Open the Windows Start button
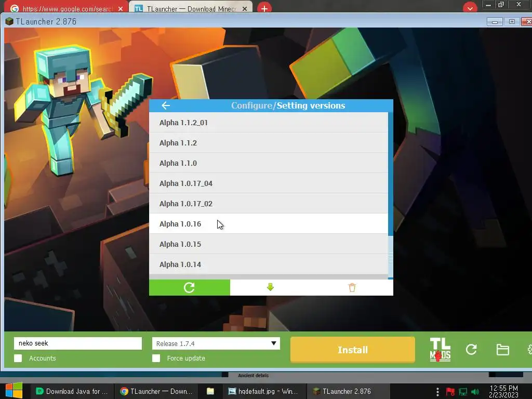Viewport: 532px width, 399px height. point(14,391)
